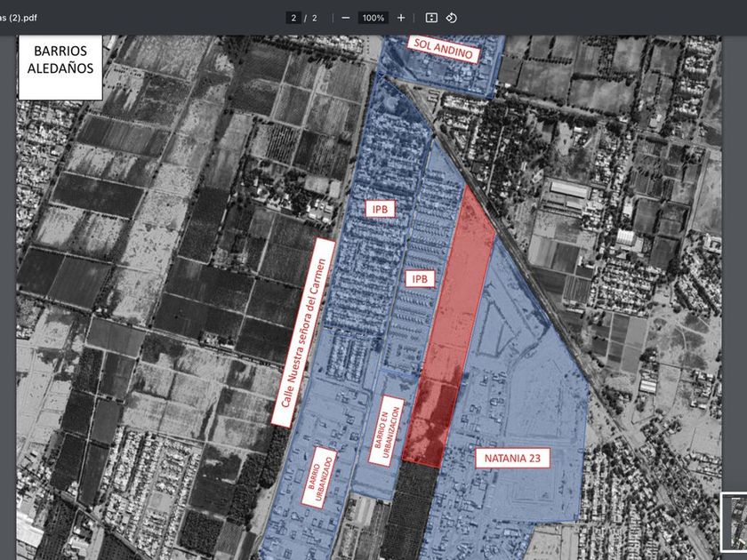The image size is (747, 560).
Task: Click the 100% zoom level field
Action: pos(373,18)
